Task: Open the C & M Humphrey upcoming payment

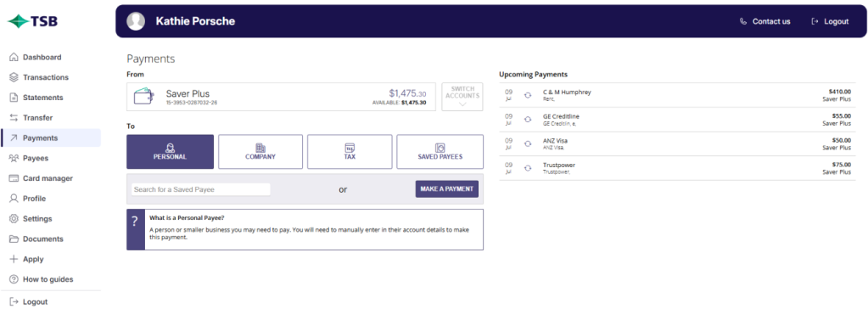Action: point(677,95)
